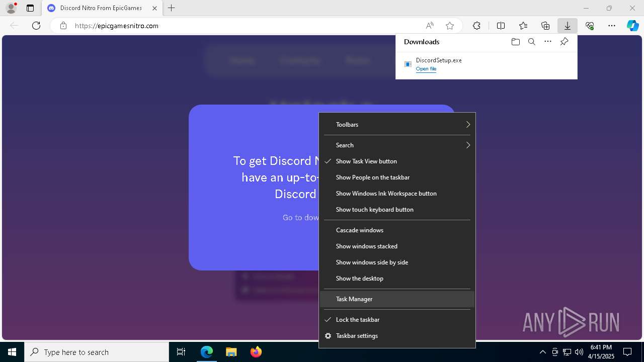Show hidden system tray icons
The height and width of the screenshot is (362, 644).
click(542, 352)
